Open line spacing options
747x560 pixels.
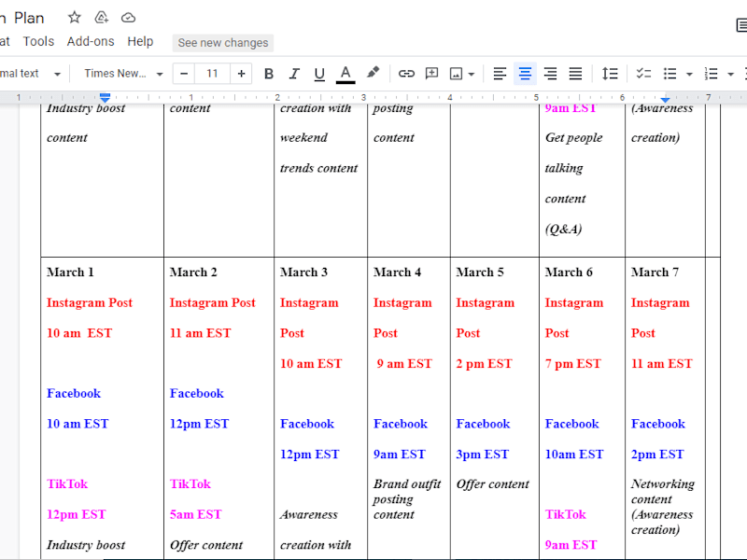pyautogui.click(x=610, y=74)
